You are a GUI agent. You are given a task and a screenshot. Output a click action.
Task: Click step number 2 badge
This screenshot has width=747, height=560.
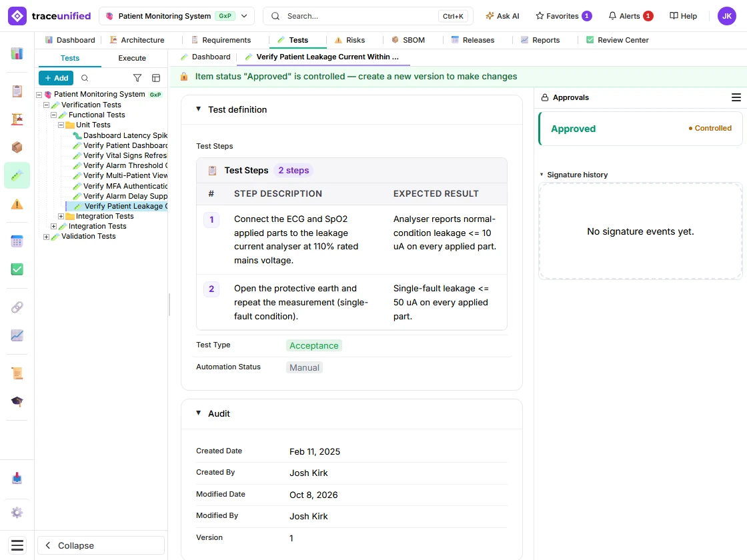pos(211,289)
